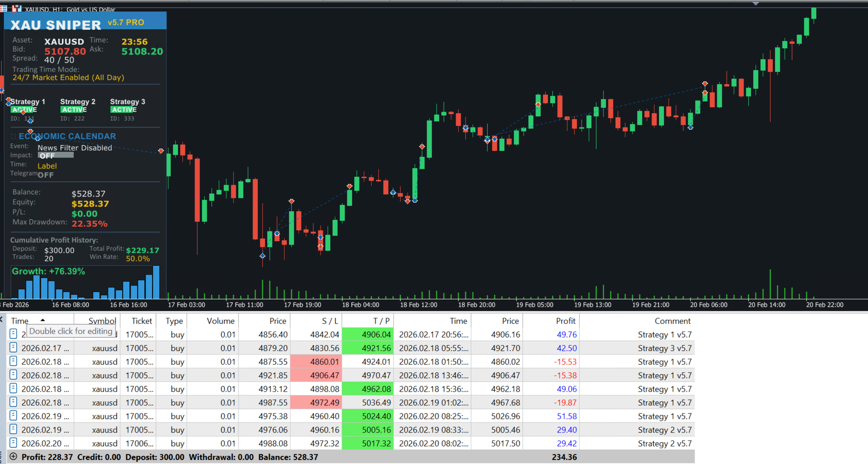Viewport: 868px width, 464px height.
Task: Close the toolbox panel with left-edge X
Action: [1, 320]
